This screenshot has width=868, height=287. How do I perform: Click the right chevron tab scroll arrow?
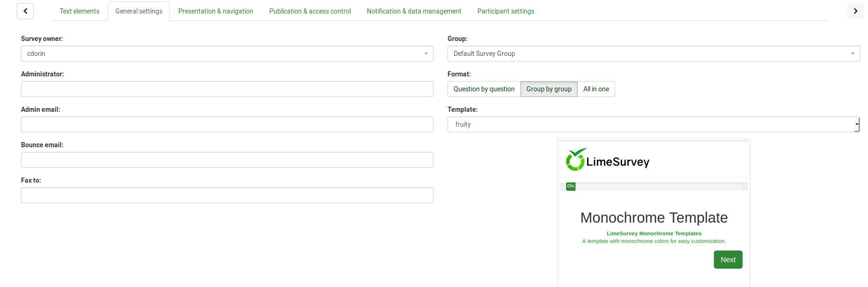pos(855,11)
